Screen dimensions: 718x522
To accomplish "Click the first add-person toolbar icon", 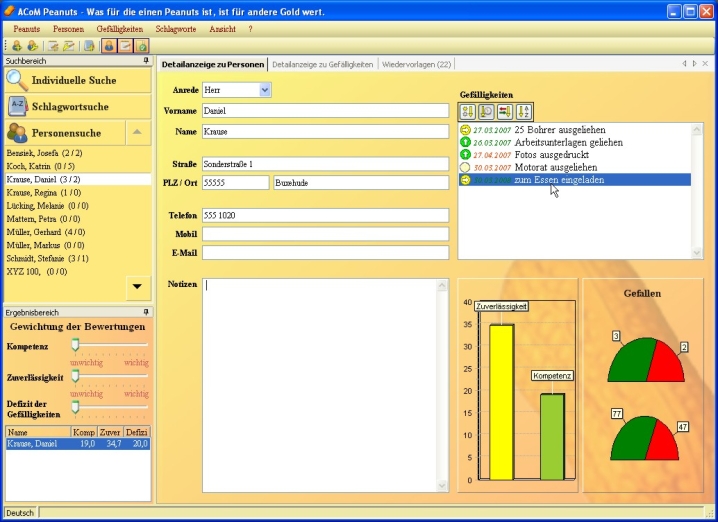I will tap(16, 46).
